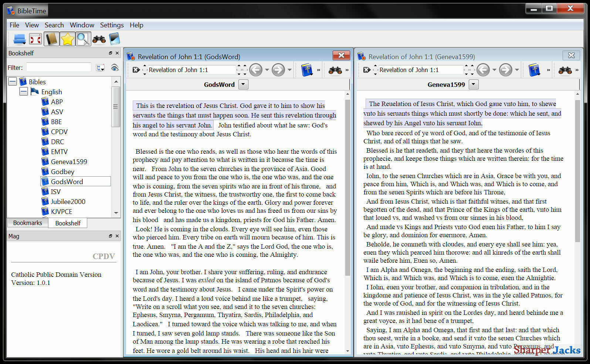The width and height of the screenshot is (590, 364).
Task: Clear reference field in Geneva1599 window
Action: coord(367,70)
